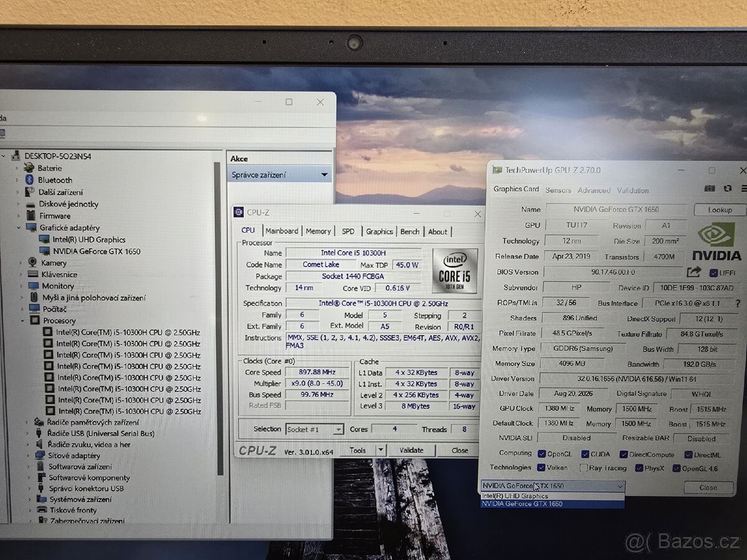Click the Bluetooth icon in the device tree
The image size is (747, 560).
click(29, 180)
